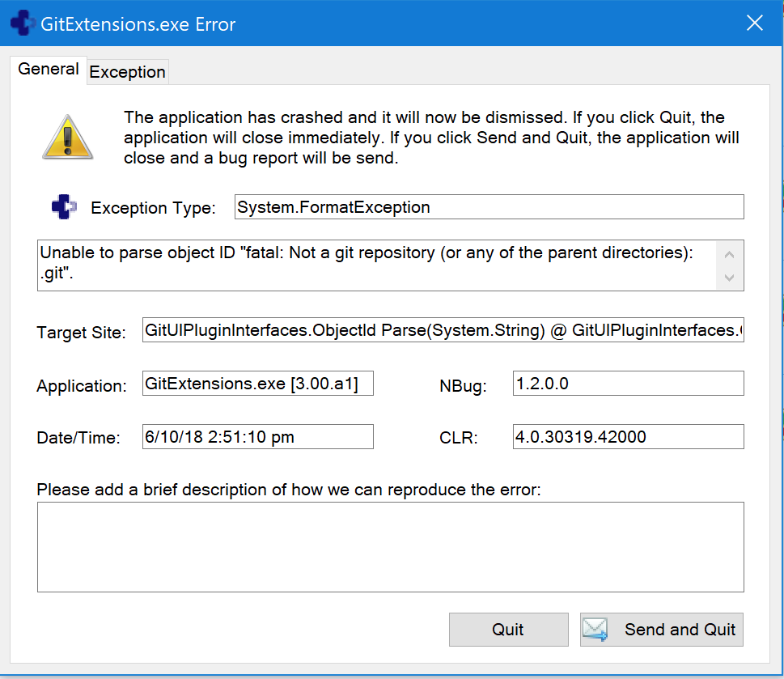The height and width of the screenshot is (679, 784).
Task: Click the GitExtensions icon beside Exception Type
Action: 64,206
